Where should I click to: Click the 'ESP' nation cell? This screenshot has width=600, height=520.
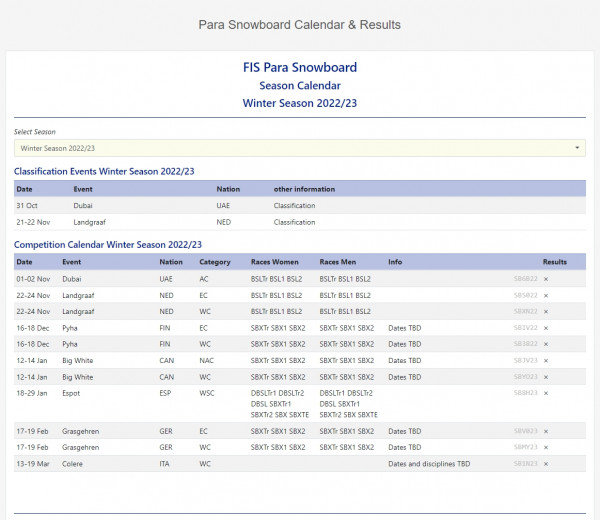click(x=165, y=393)
